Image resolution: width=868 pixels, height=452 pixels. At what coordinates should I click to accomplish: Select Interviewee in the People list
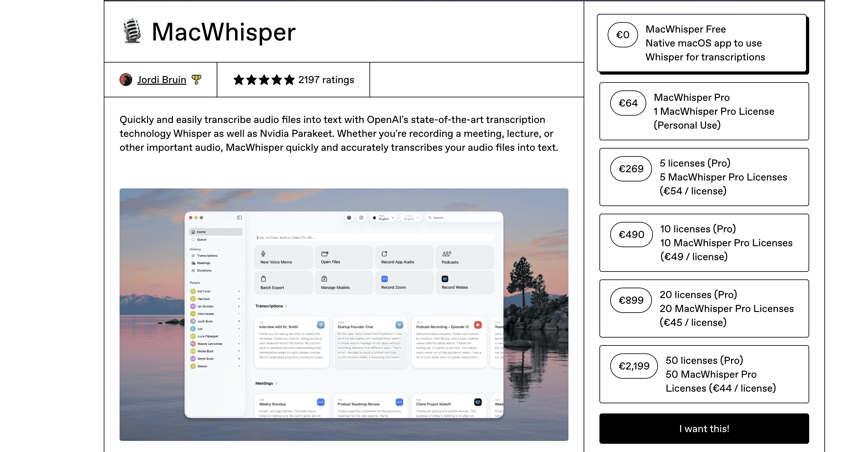[x=216, y=314]
